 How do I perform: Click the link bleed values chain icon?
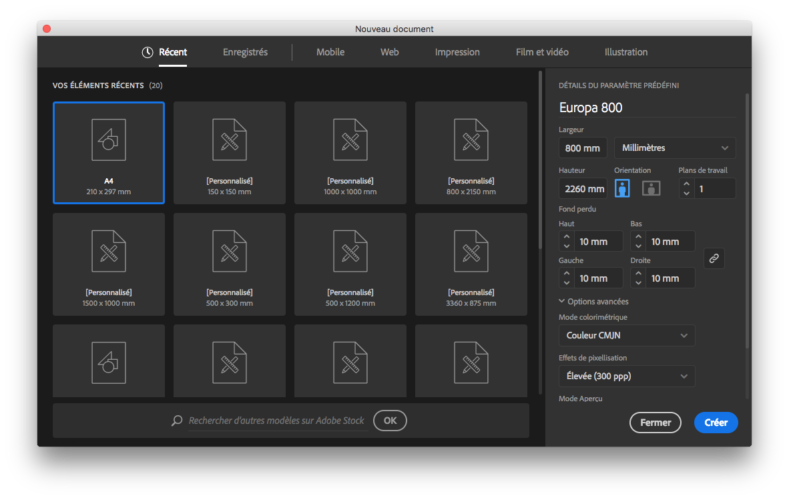(713, 258)
